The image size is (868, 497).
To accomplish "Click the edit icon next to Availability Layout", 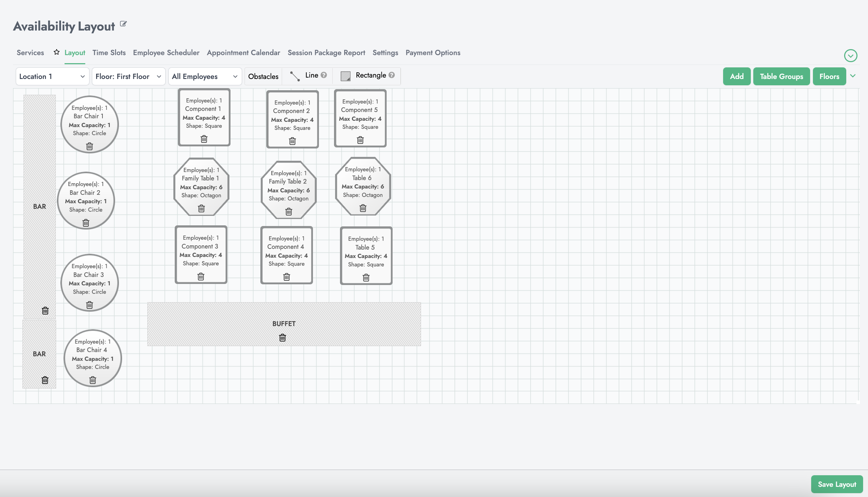I will click(x=123, y=25).
